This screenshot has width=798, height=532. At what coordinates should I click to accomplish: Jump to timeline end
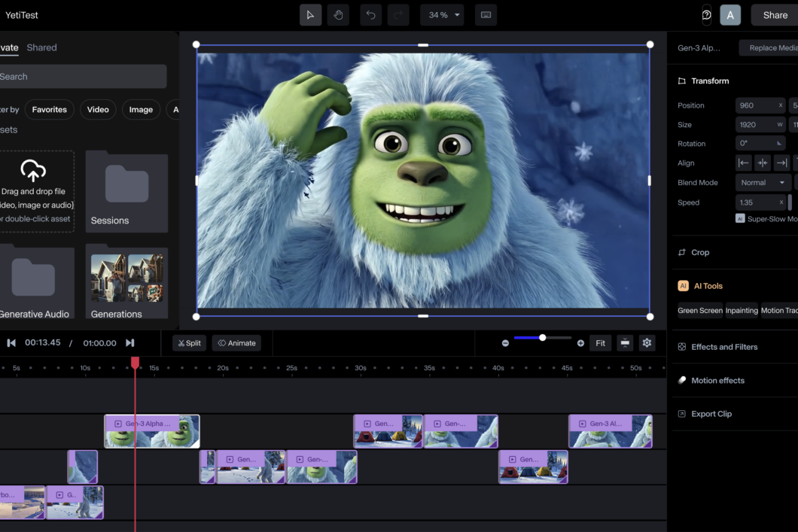click(x=130, y=343)
